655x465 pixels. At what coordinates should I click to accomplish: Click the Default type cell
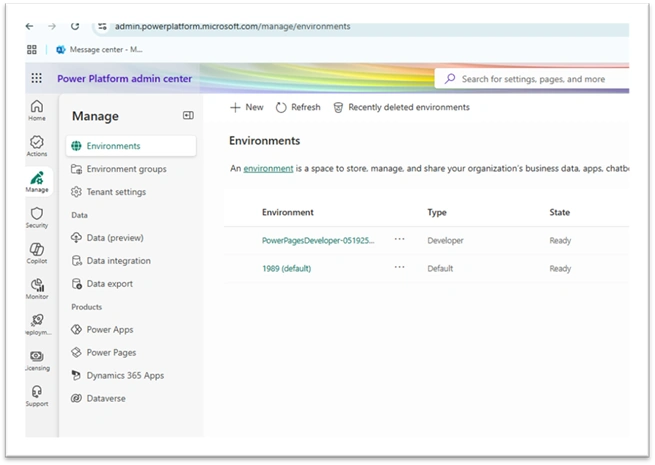pyautogui.click(x=440, y=268)
